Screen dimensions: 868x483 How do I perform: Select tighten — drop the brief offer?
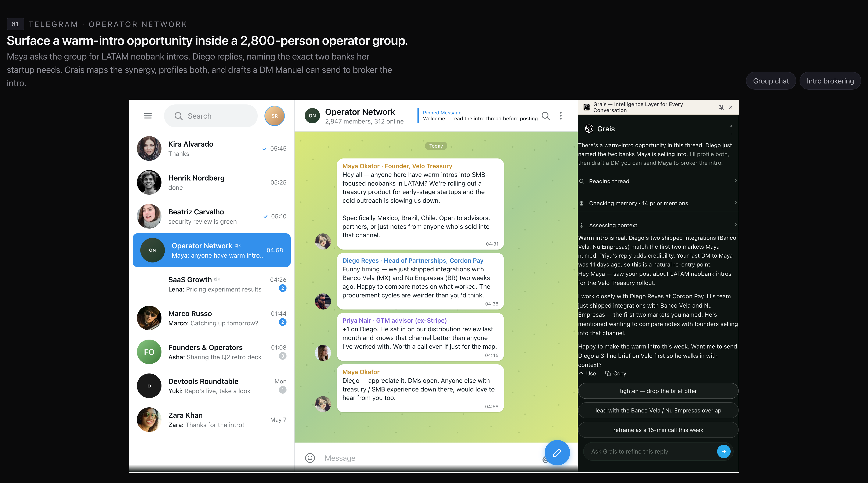coord(658,391)
